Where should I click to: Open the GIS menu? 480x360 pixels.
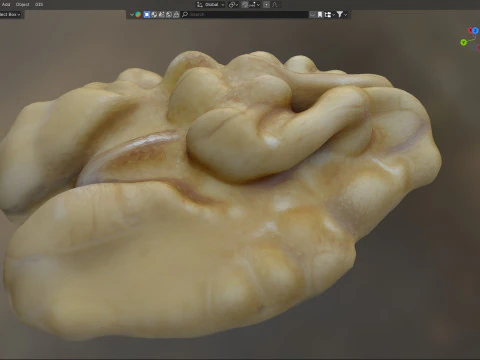tap(39, 4)
